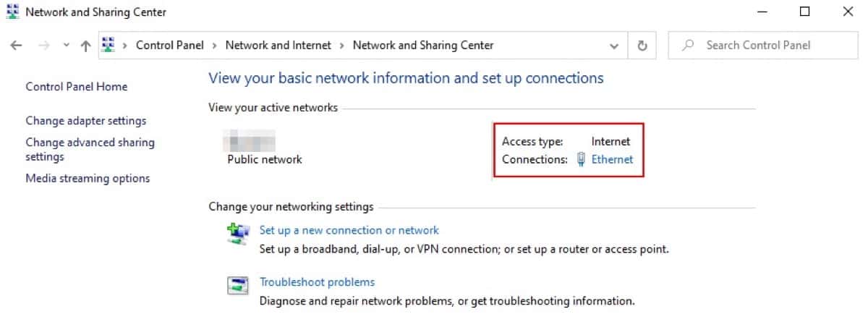Click the search magnifier icon
868x335 pixels.
click(689, 45)
